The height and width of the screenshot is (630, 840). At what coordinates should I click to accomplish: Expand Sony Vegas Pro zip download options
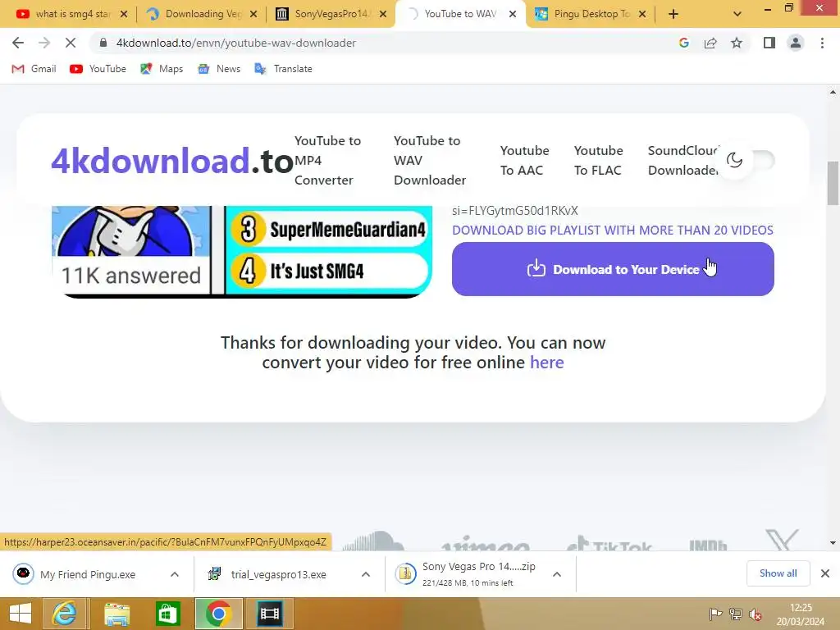557,574
